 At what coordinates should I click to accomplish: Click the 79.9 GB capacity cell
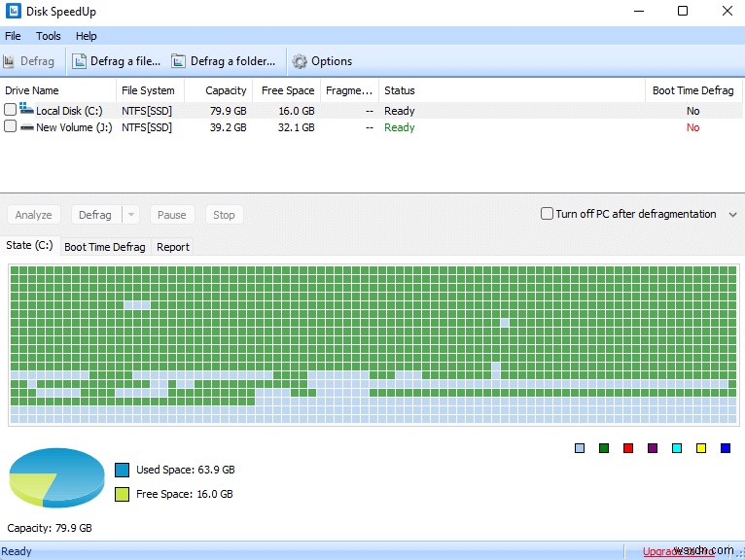pos(228,111)
